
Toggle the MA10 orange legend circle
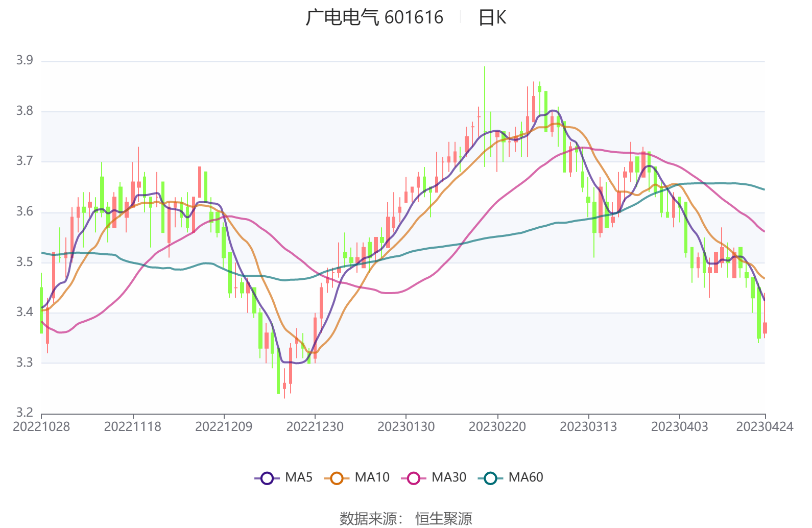[x=337, y=478]
